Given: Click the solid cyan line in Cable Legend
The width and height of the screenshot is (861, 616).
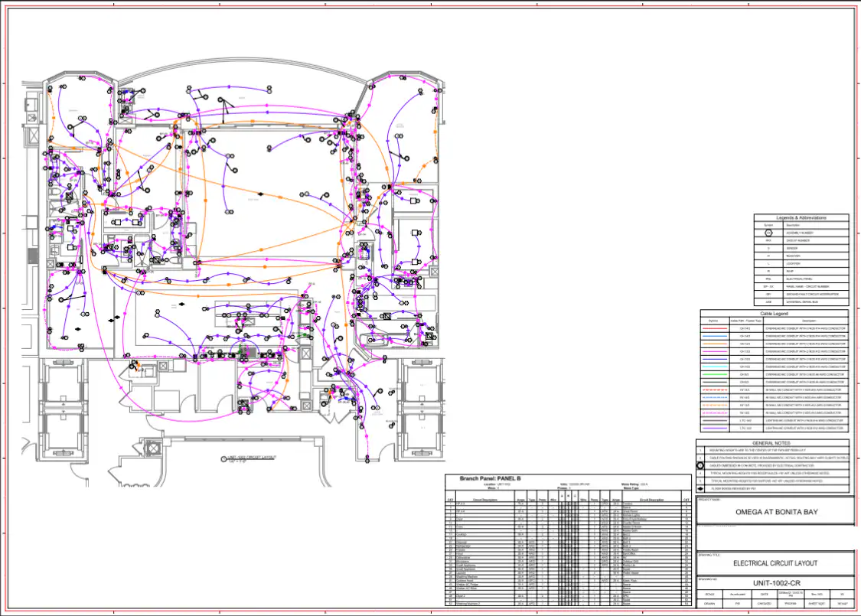Looking at the screenshot, I should tap(715, 367).
